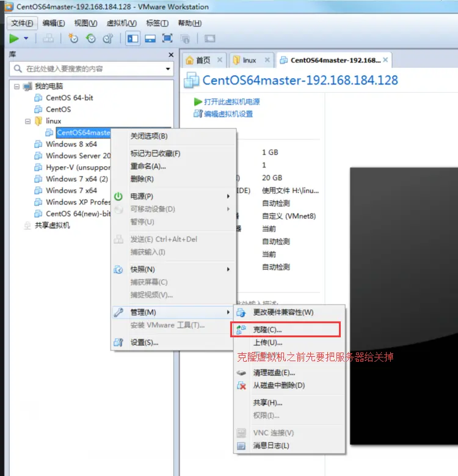Viewport: 458px width, 476px height.
Task: Choose 标记为已收藏(F) in context menu
Action: pyautogui.click(x=174, y=153)
